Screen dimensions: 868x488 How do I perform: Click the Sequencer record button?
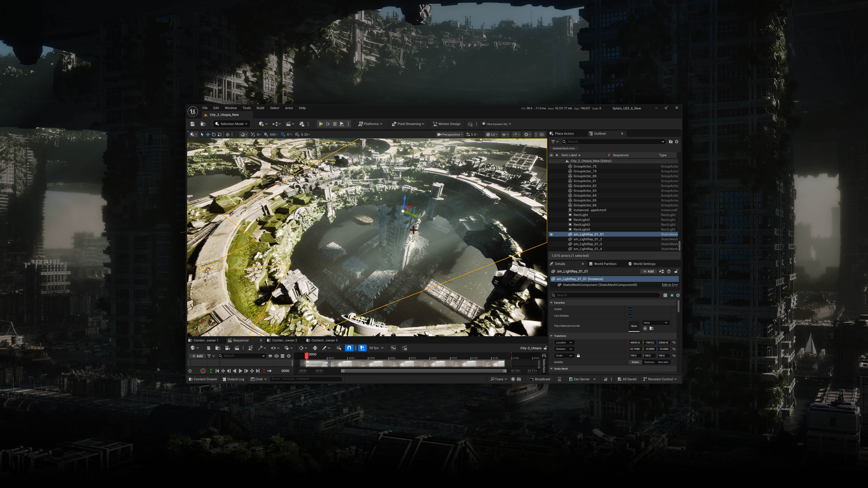(203, 371)
